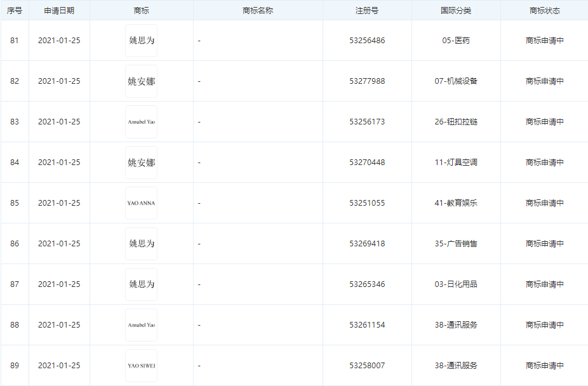The height and width of the screenshot is (386, 588).
Task: Select registration number 53265346
Action: pyautogui.click(x=367, y=284)
